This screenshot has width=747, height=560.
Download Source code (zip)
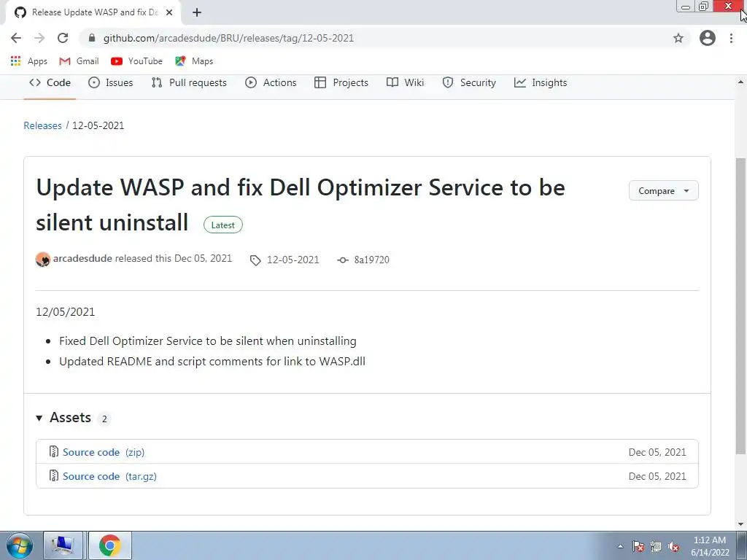(104, 452)
